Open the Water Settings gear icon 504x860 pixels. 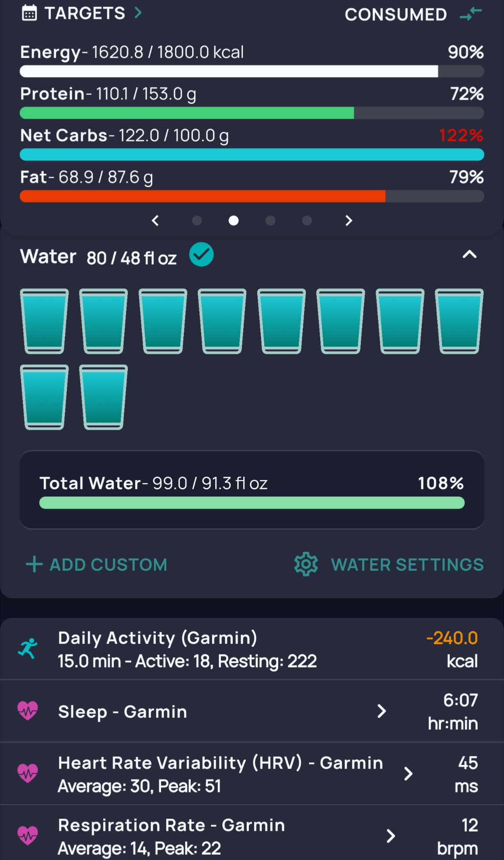[306, 564]
